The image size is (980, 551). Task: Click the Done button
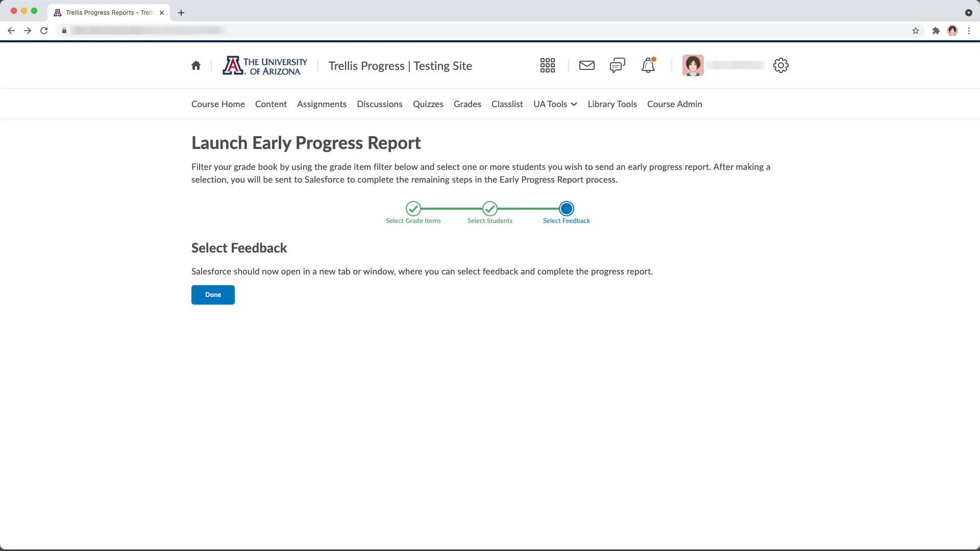(x=213, y=295)
